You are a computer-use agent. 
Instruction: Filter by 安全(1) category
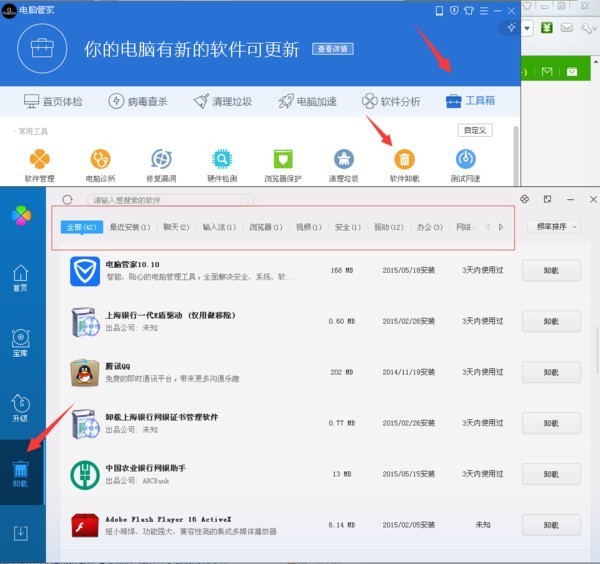pos(347,227)
